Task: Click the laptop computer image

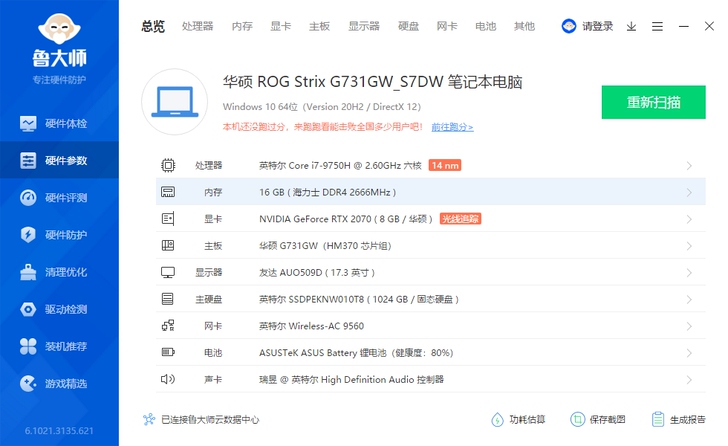Action: [175, 102]
